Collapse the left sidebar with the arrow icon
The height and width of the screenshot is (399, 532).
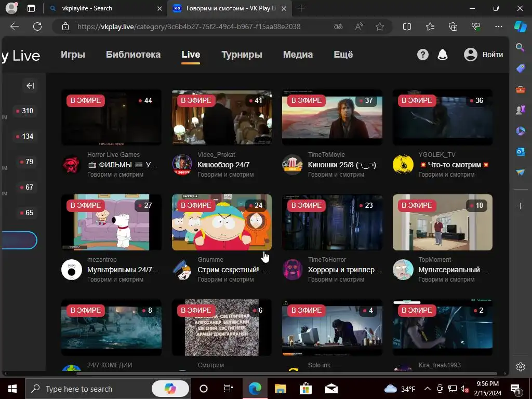click(x=30, y=86)
